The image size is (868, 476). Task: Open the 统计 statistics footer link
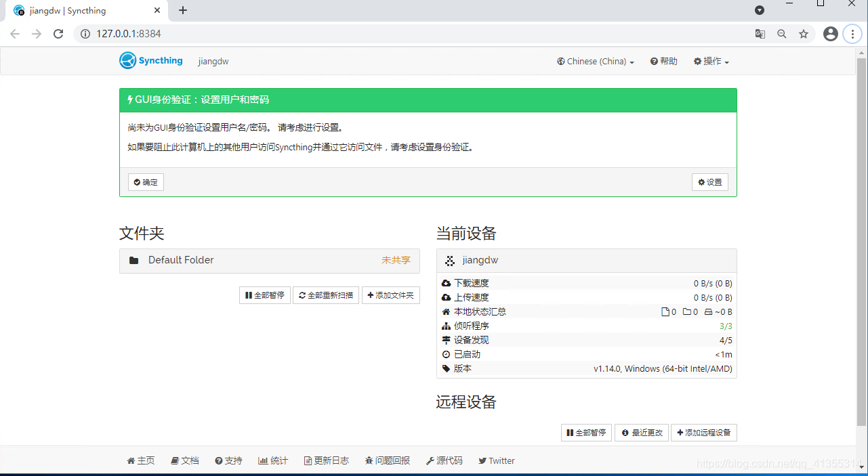(x=273, y=460)
